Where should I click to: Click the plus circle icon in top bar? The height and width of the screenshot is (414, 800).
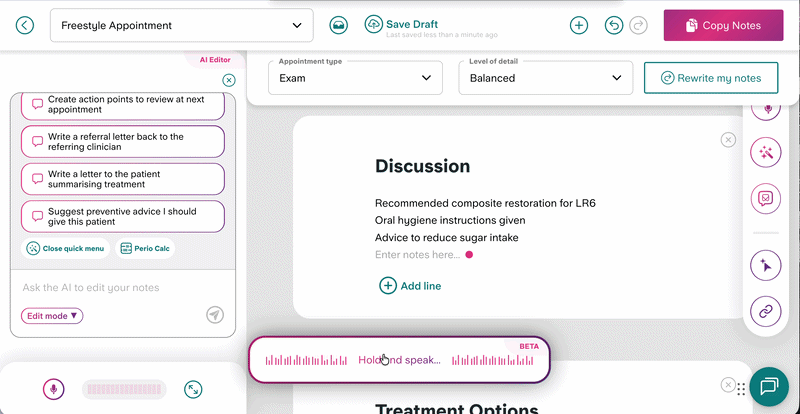point(579,26)
